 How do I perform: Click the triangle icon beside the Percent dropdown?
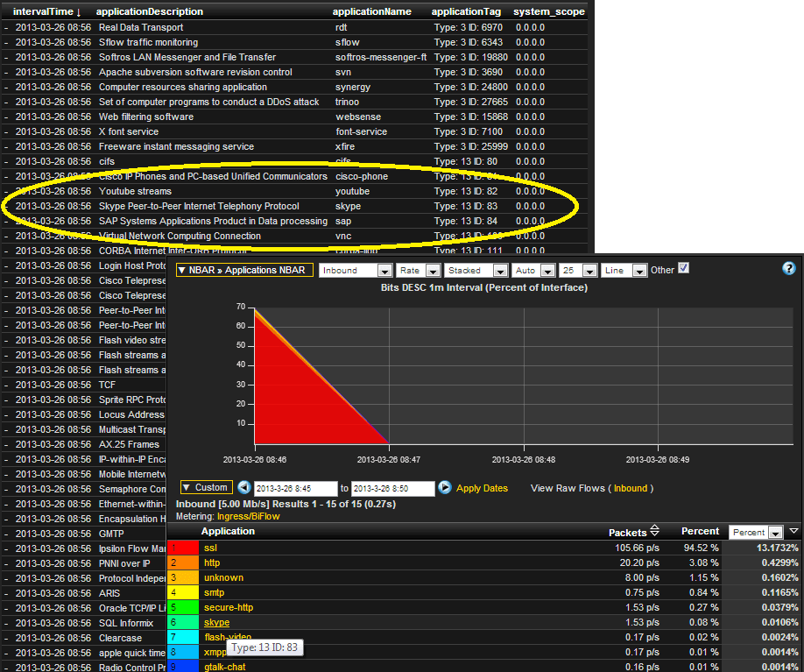coord(793,531)
